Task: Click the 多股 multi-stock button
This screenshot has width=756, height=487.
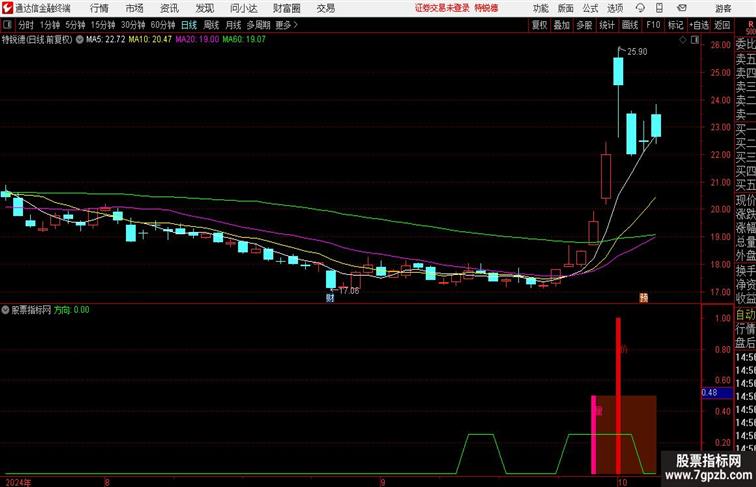Action: point(584,25)
